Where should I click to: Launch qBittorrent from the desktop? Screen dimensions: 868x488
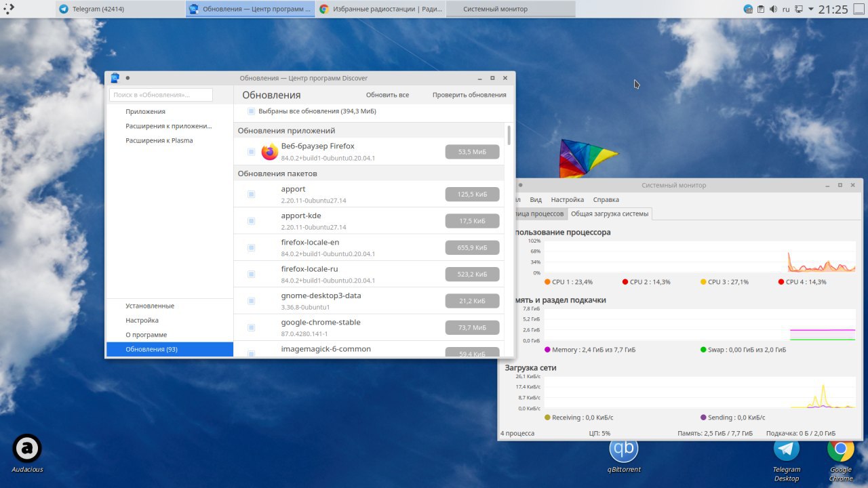(x=624, y=453)
